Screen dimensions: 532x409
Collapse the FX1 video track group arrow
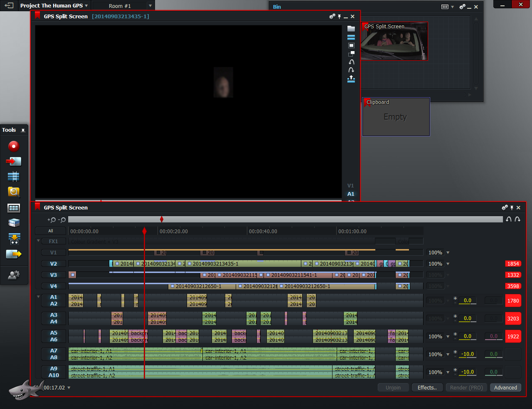(38, 241)
